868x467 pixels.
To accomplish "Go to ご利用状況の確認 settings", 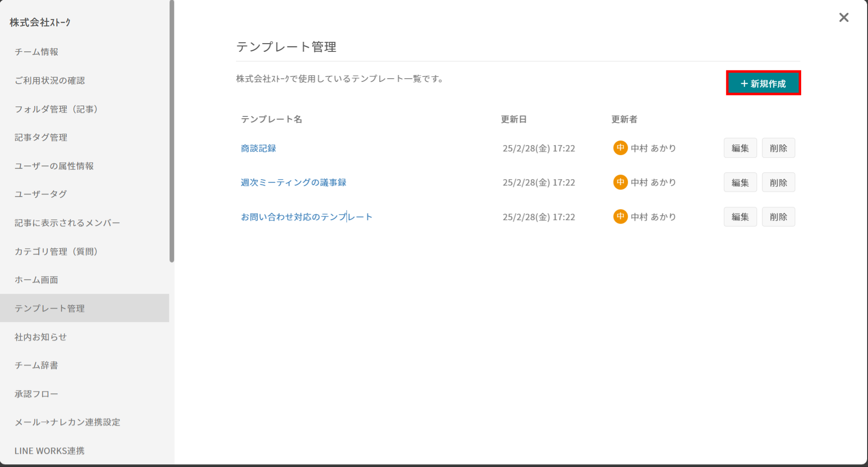I will click(50, 80).
